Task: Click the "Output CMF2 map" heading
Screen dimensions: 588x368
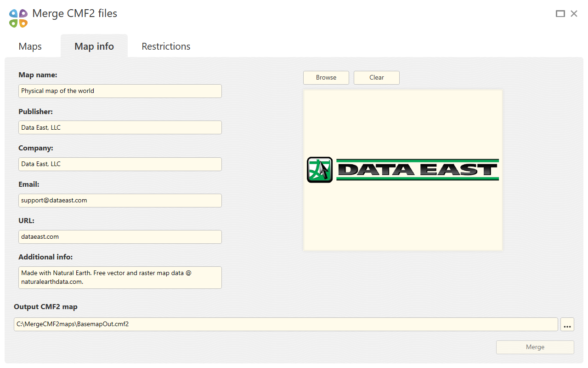Action: click(45, 307)
